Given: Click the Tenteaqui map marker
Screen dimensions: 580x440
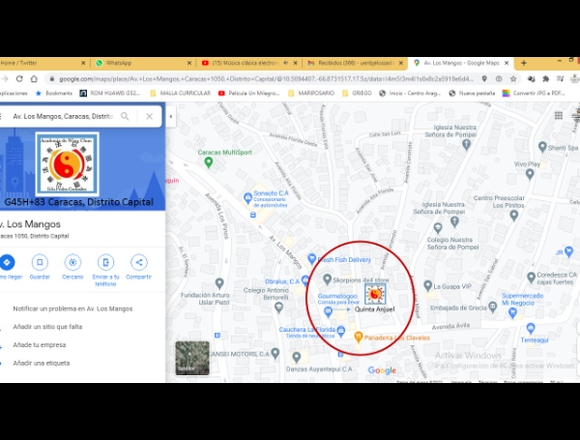Looking at the screenshot, I should click(x=530, y=328).
